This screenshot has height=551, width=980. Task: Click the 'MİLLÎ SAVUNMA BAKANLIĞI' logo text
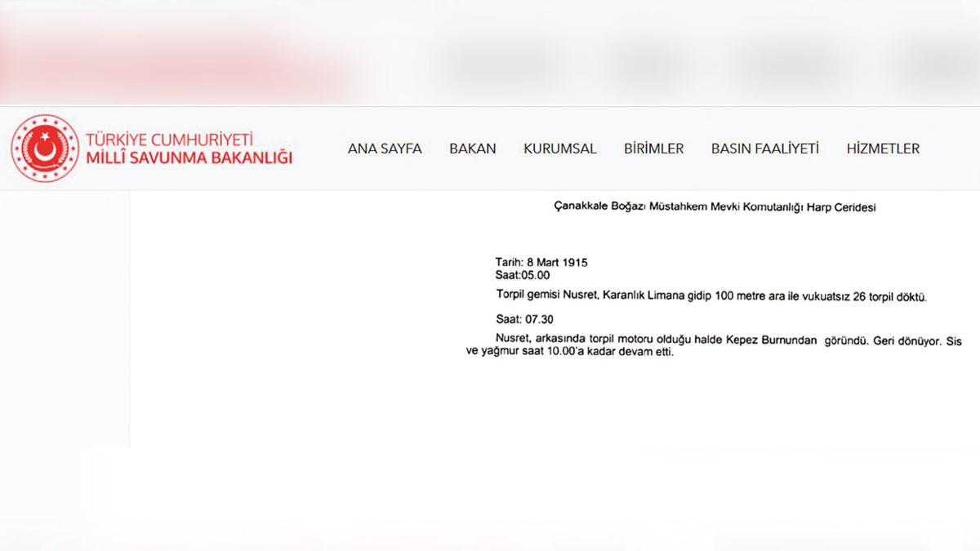tap(189, 158)
